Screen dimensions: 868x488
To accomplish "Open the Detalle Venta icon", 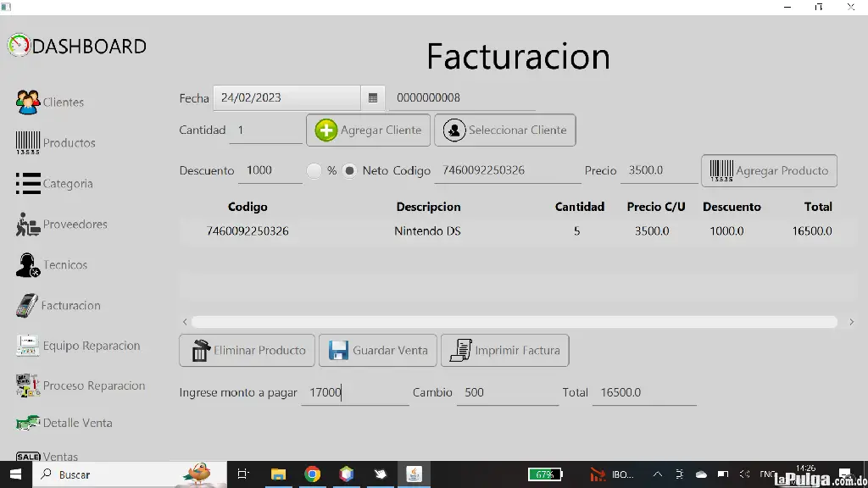I will pyautogui.click(x=28, y=424).
